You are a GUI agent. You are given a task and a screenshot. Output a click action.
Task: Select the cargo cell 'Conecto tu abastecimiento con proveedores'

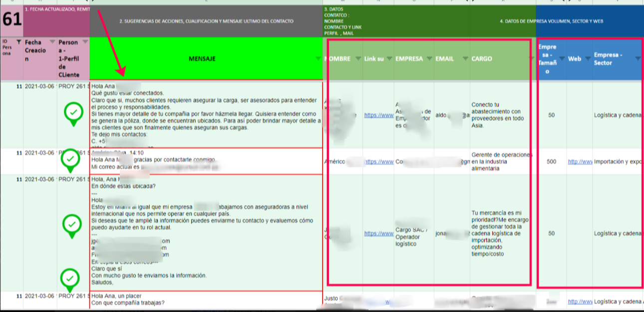(503, 115)
